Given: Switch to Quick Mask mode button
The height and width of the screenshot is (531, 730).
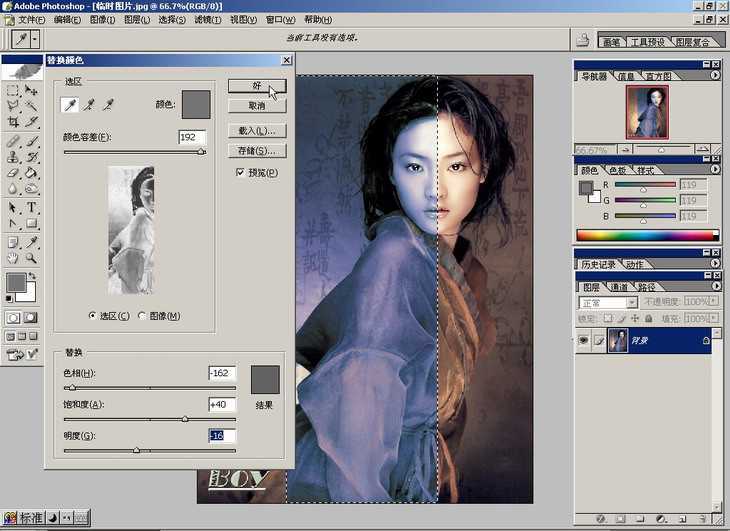Looking at the screenshot, I should coord(30,318).
